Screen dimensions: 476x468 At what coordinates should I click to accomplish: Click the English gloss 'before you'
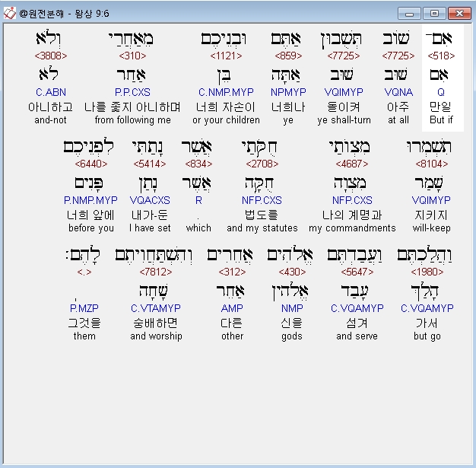(91, 228)
